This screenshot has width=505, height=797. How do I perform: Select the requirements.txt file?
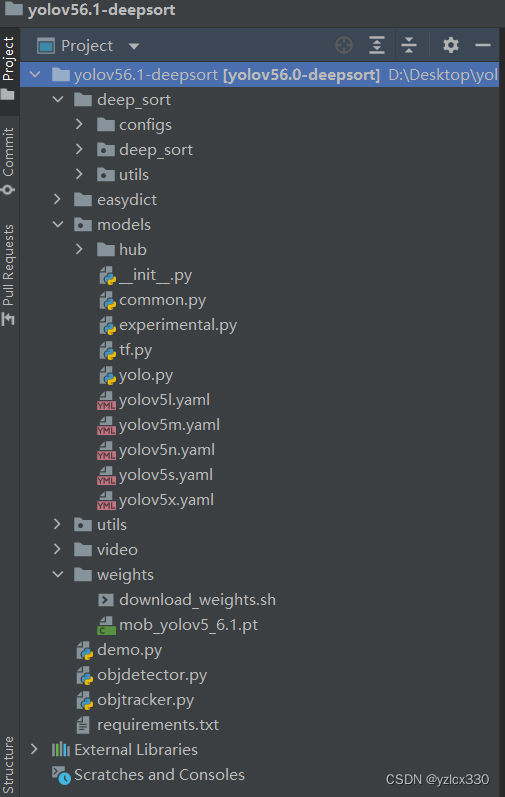[x=158, y=725]
